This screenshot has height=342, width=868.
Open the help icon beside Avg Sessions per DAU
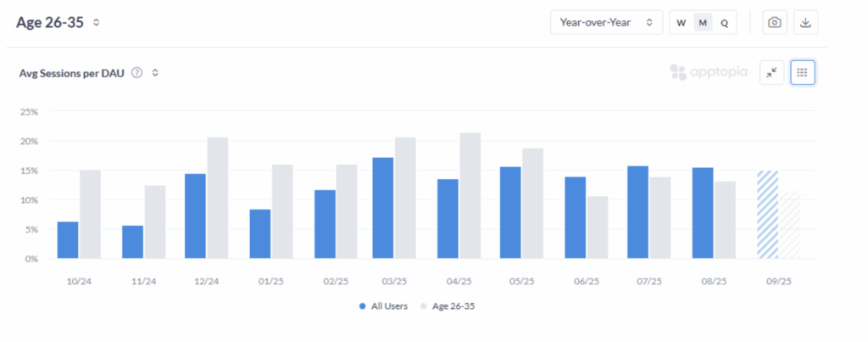click(x=137, y=73)
